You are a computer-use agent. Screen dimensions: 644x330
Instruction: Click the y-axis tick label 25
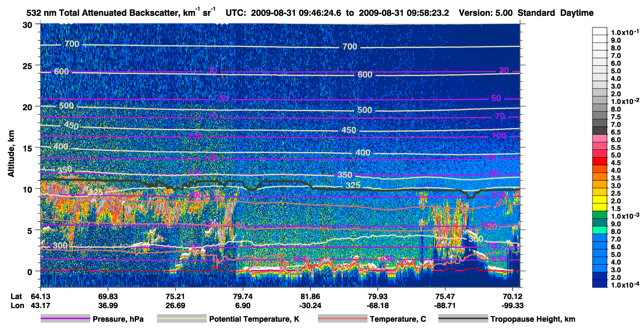[x=28, y=65]
